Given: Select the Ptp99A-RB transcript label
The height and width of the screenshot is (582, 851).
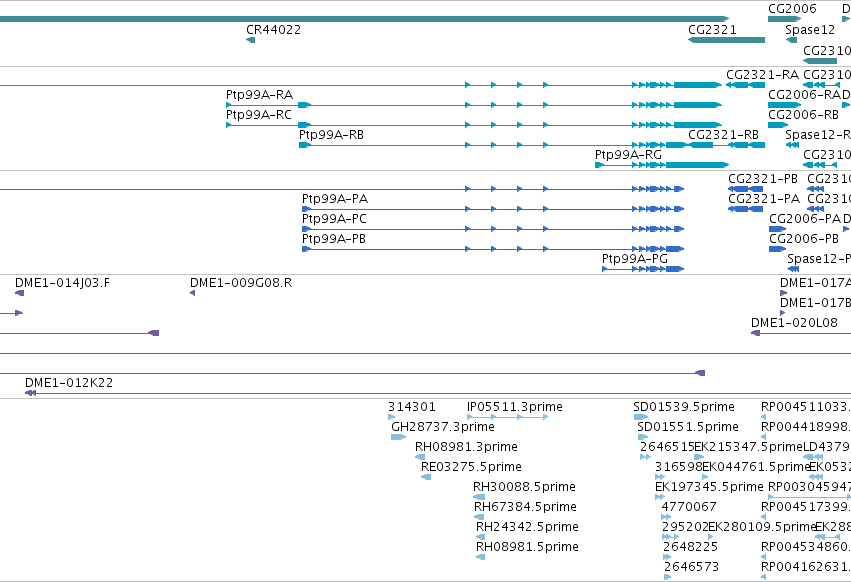Looking at the screenshot, I should click(331, 135).
